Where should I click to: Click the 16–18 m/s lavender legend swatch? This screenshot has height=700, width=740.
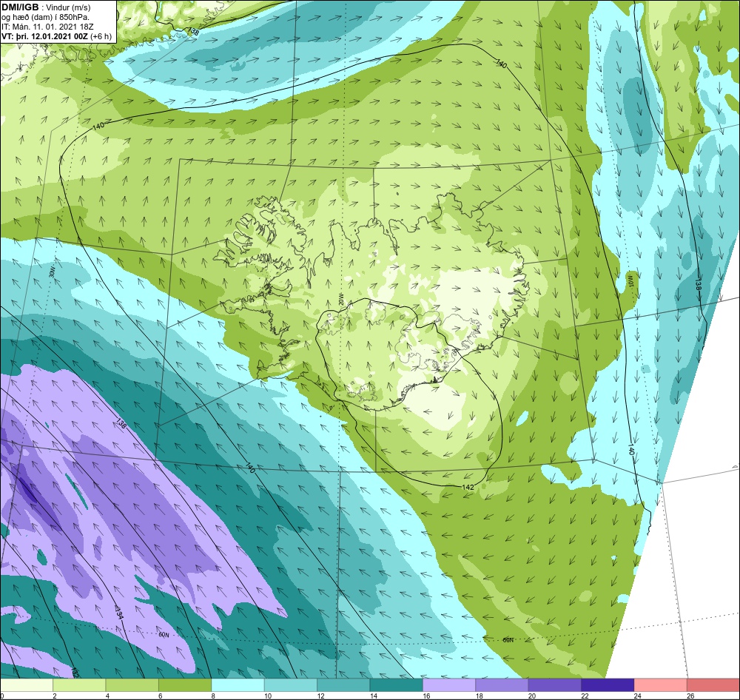click(449, 685)
